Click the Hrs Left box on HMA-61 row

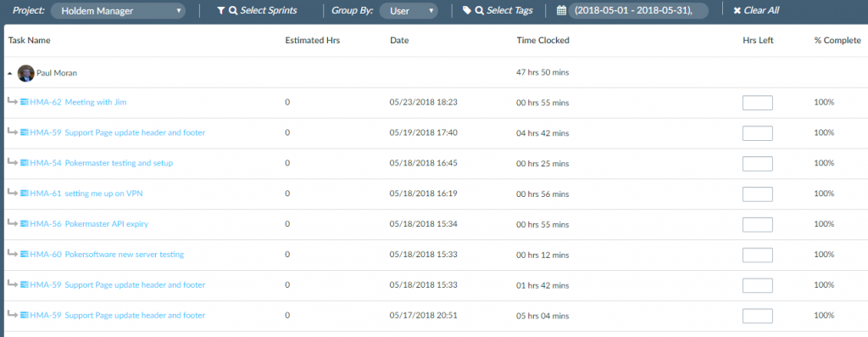pyautogui.click(x=757, y=194)
